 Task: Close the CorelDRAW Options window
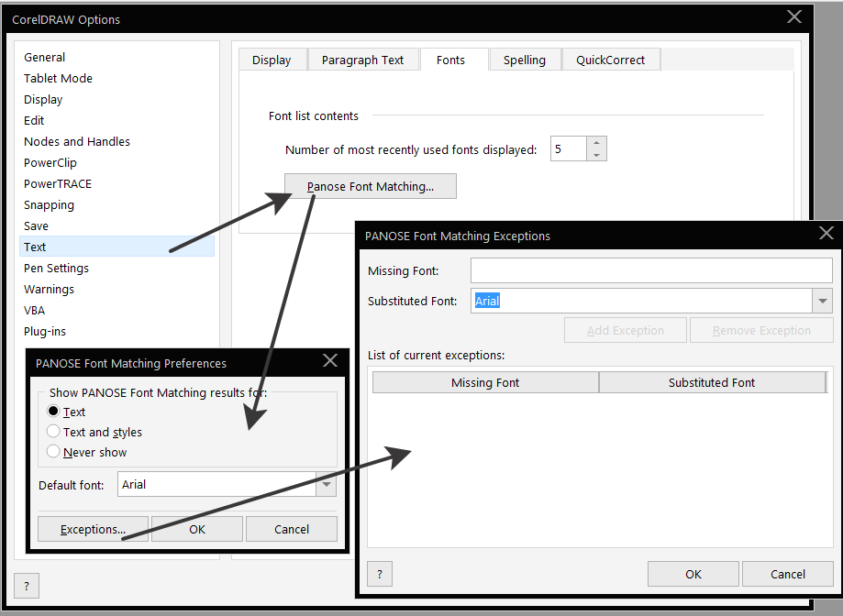click(794, 17)
